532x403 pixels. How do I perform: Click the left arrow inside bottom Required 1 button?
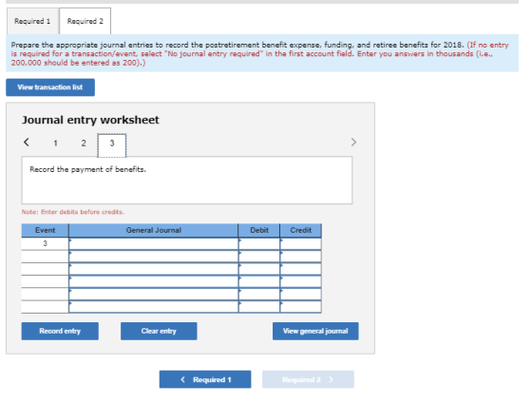[182, 379]
